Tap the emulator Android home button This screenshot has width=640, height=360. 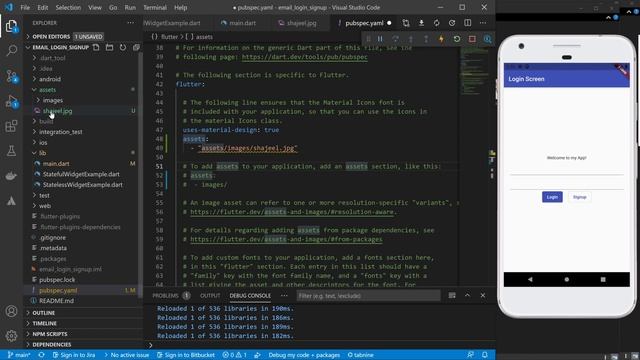click(x=566, y=280)
